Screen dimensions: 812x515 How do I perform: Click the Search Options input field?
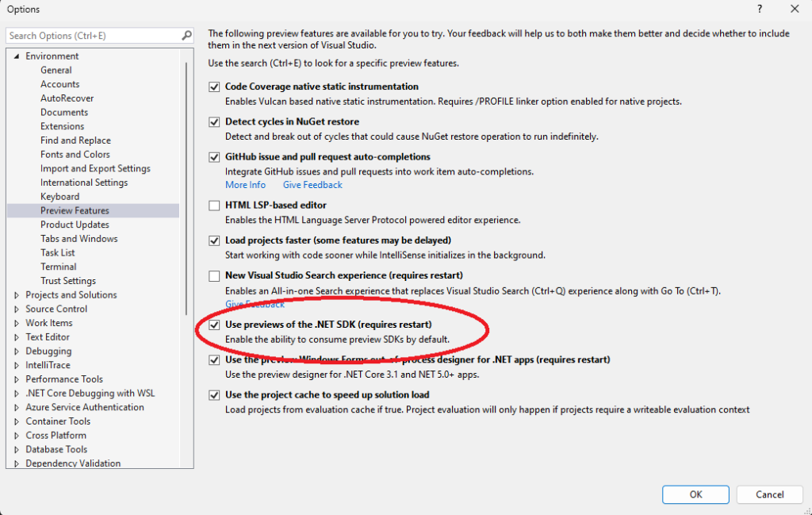[x=91, y=35]
